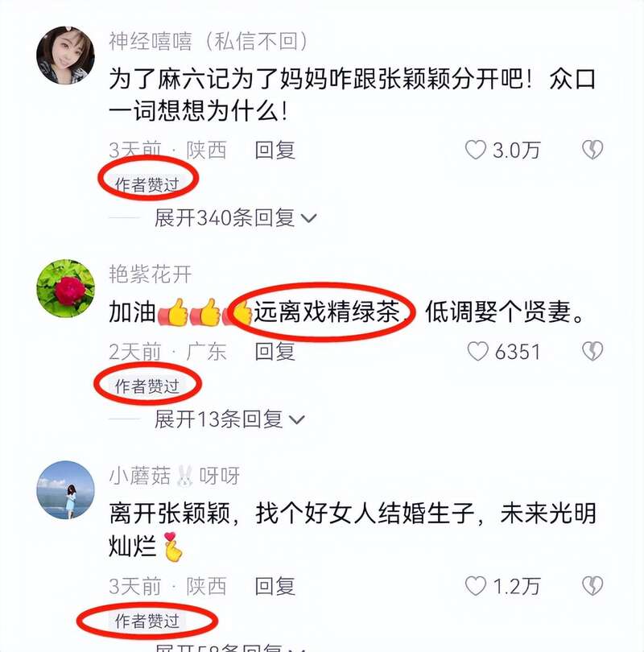
Task: Open username 神经嘻嘻（私信不回）
Action: (x=208, y=42)
